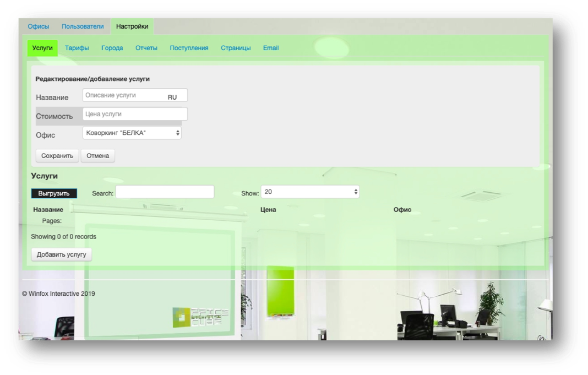The width and height of the screenshot is (588, 375).
Task: Focus the Search text box
Action: point(165,192)
